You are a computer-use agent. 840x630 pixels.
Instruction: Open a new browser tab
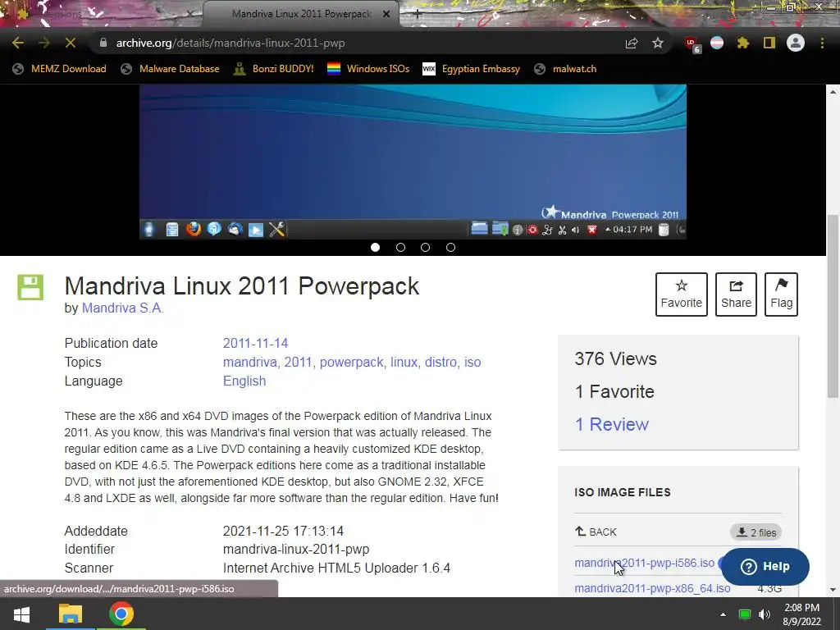418,14
